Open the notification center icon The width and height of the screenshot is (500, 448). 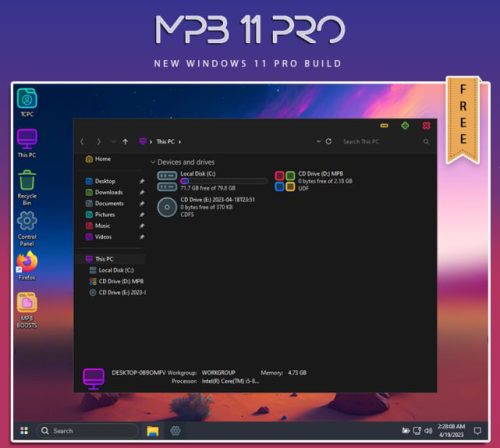pos(477,431)
